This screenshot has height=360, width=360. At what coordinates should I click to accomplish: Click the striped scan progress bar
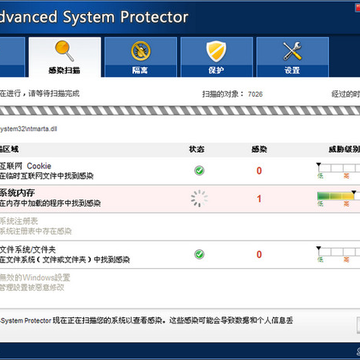click(180, 111)
